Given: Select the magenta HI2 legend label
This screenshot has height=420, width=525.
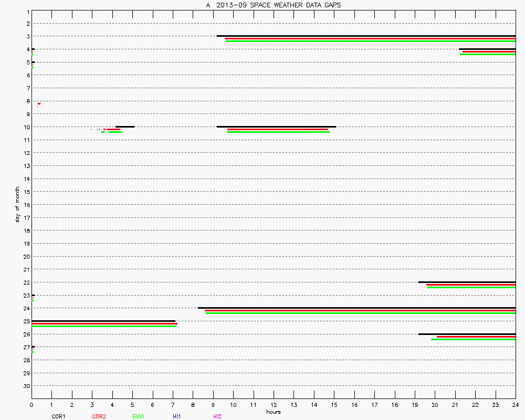Looking at the screenshot, I should [217, 416].
